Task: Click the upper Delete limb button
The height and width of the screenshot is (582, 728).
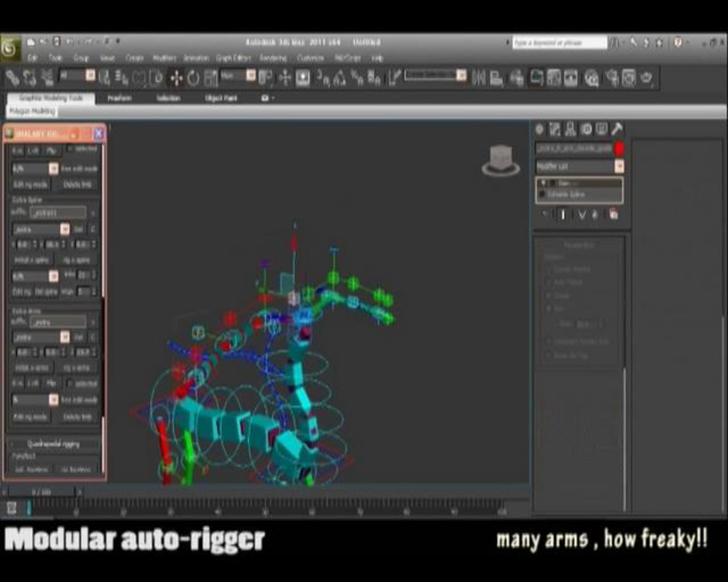Action: 77,185
